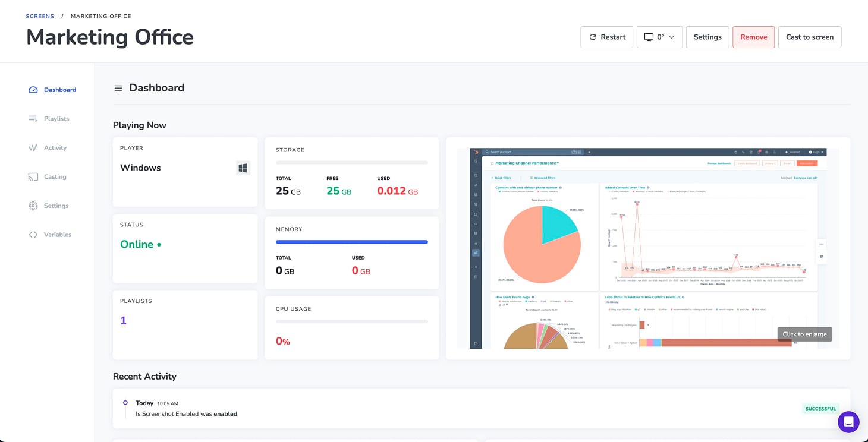Click the Casting icon in sidebar
The height and width of the screenshot is (442, 868).
(33, 177)
